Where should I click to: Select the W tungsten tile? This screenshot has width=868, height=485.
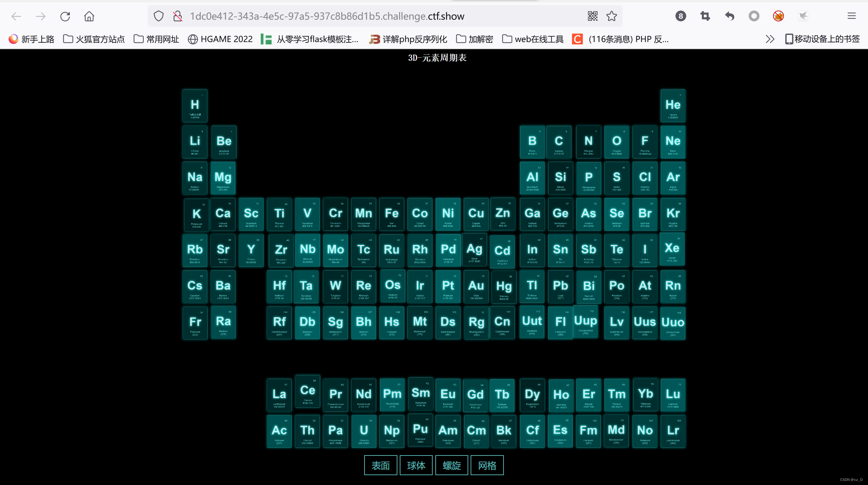[x=335, y=287]
